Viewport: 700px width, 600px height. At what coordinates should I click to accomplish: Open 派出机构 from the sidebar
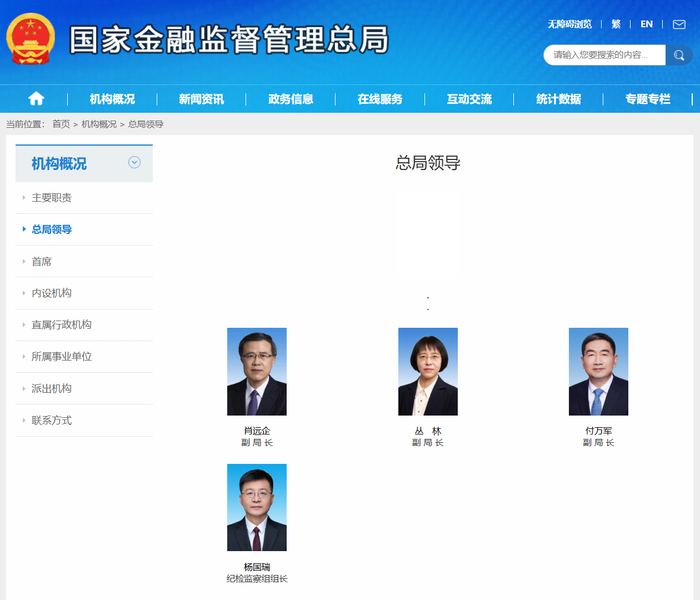52,388
